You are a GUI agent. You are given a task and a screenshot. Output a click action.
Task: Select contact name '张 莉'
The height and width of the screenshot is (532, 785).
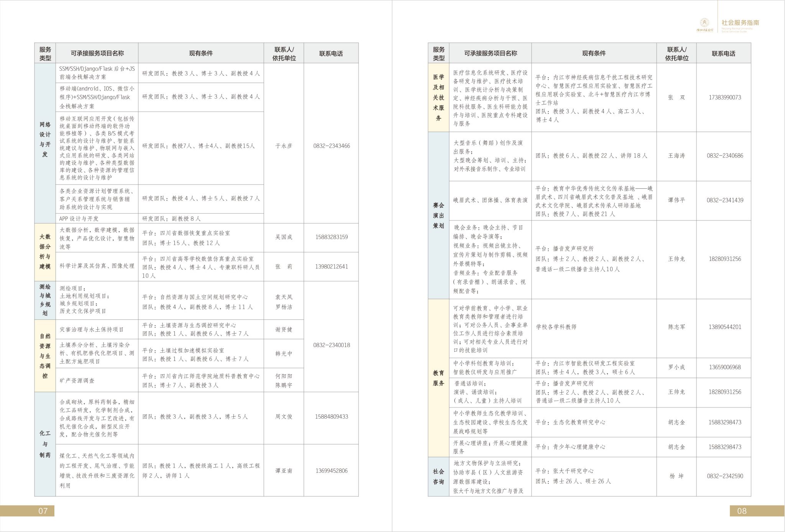284,267
